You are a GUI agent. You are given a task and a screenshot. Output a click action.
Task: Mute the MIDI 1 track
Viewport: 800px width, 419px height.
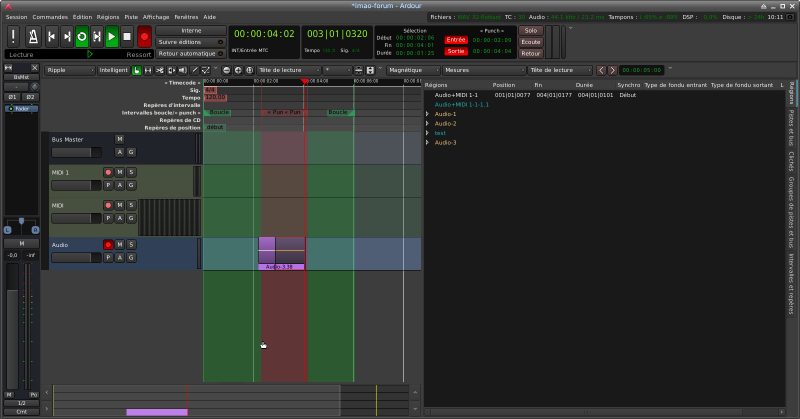coord(120,172)
